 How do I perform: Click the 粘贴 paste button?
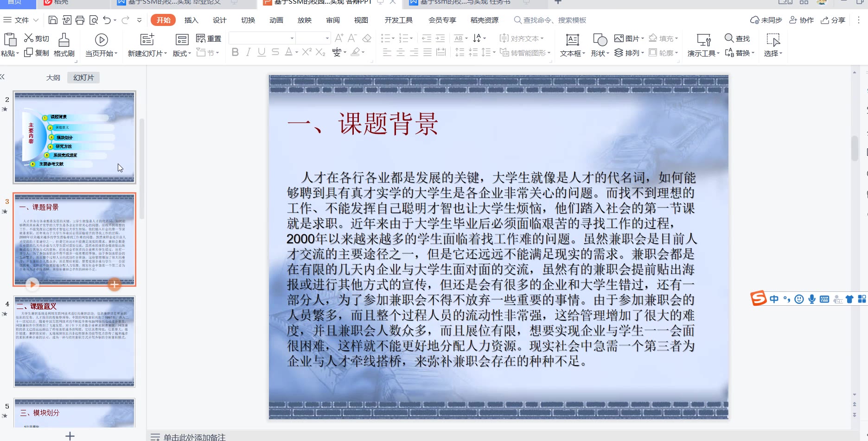(10, 45)
